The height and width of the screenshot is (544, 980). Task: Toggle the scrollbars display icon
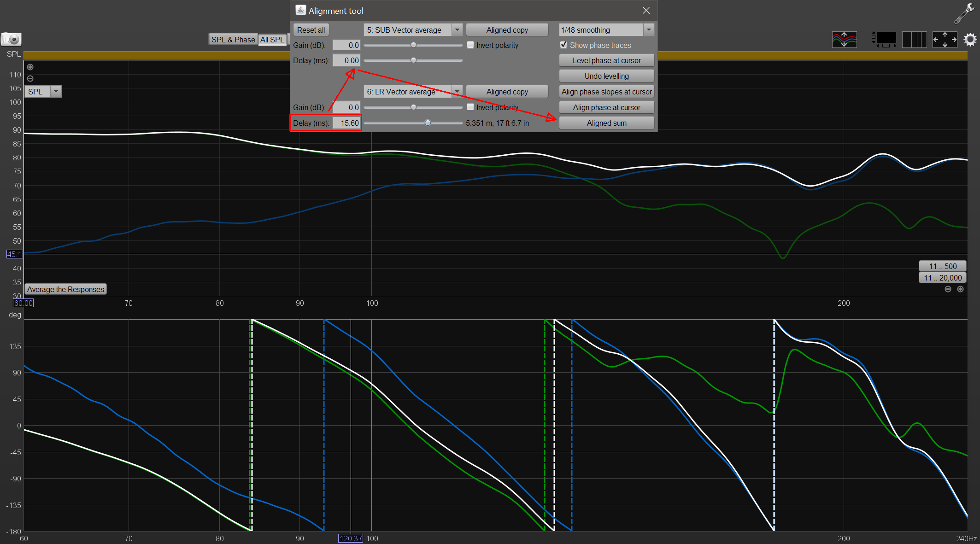[884, 40]
